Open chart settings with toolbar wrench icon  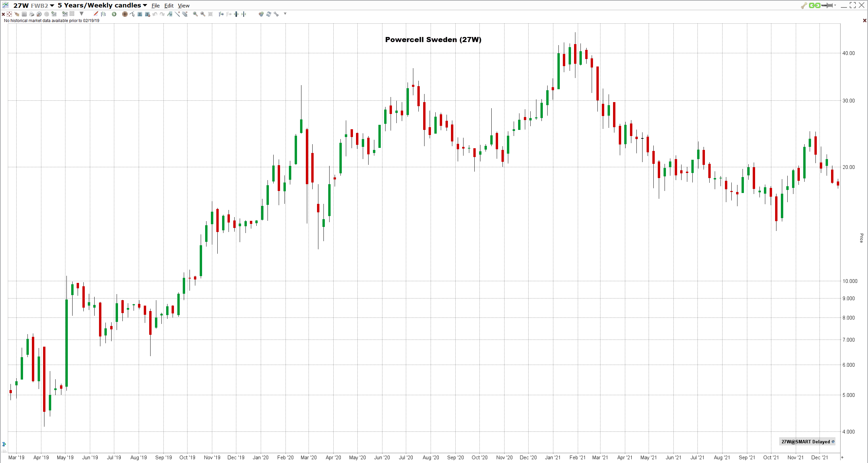point(276,14)
